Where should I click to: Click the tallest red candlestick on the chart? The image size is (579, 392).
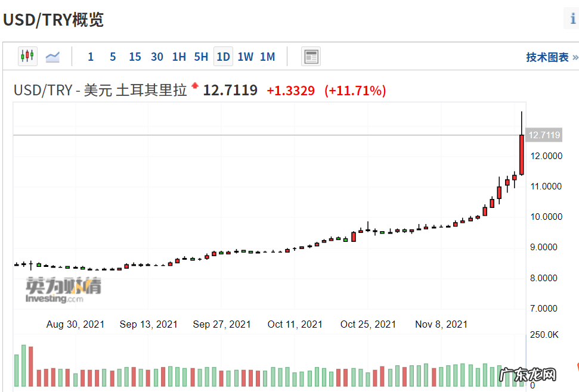click(x=521, y=155)
